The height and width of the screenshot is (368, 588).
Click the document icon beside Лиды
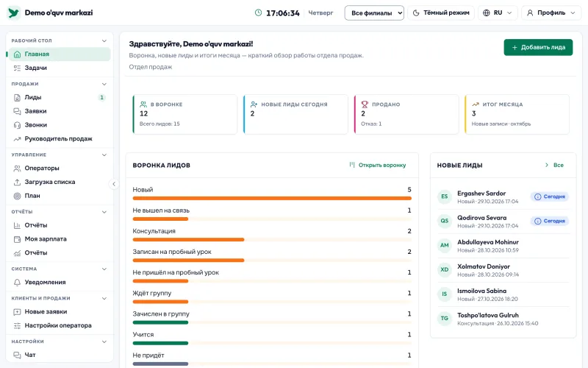pyautogui.click(x=17, y=98)
